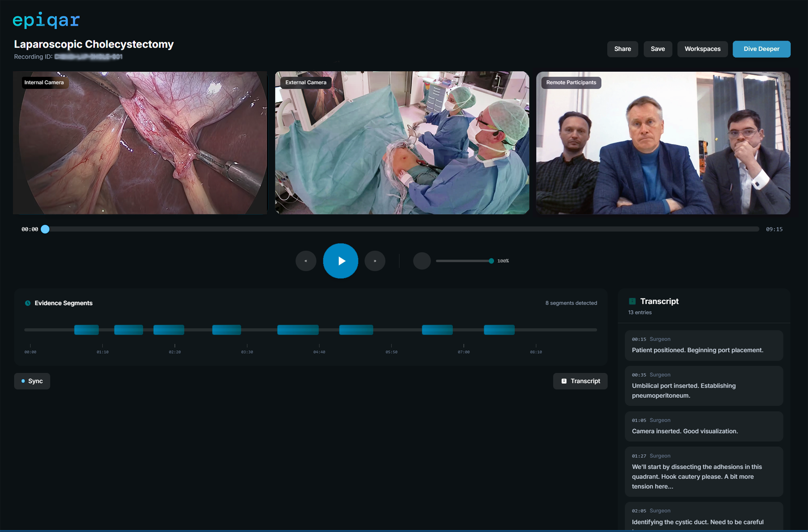Click the Save button
Screen dimensions: 808x532
point(657,49)
